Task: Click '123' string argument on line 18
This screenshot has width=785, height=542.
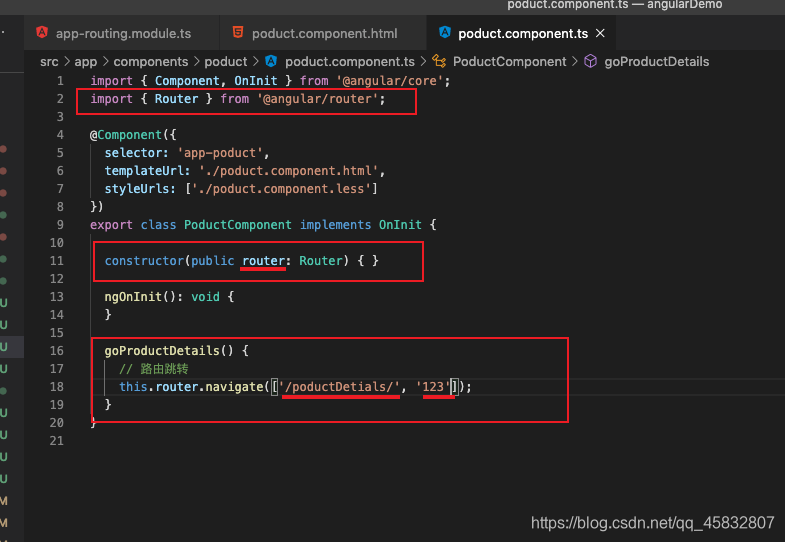Action: point(433,387)
